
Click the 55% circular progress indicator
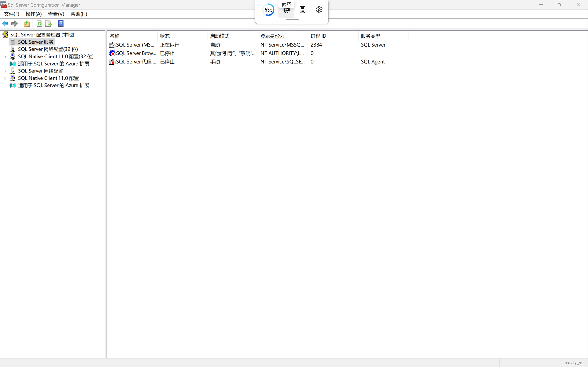coord(268,10)
